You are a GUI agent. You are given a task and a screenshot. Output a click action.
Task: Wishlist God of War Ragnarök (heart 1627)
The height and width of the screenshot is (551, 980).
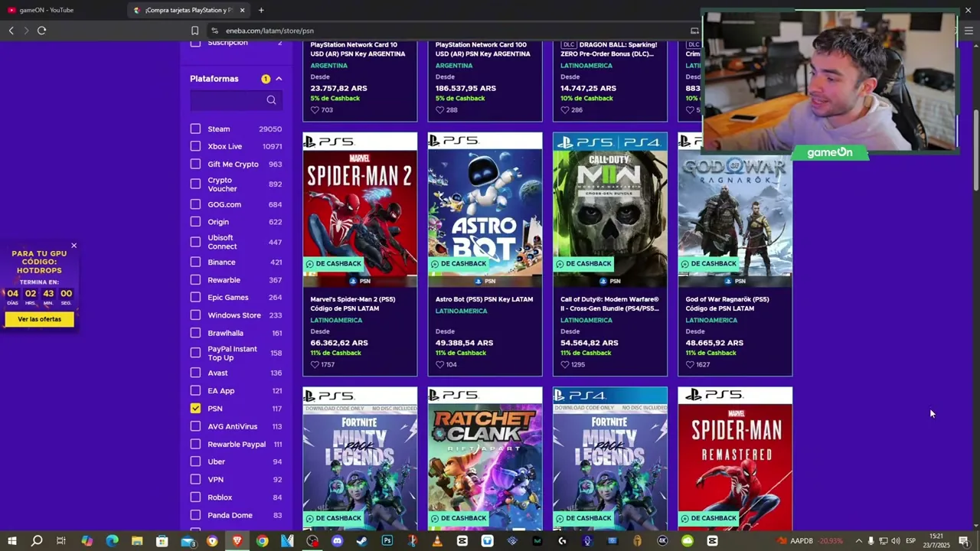pos(690,364)
